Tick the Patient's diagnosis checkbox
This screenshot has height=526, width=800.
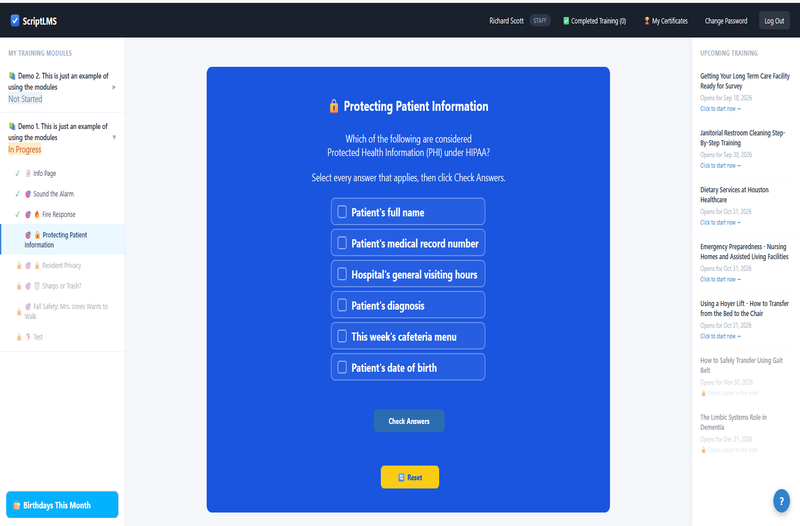[342, 305]
